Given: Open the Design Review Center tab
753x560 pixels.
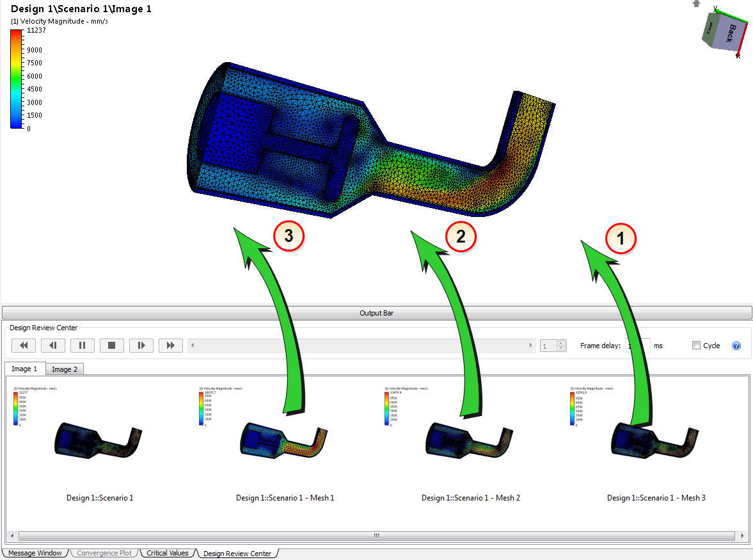Looking at the screenshot, I should point(237,554).
